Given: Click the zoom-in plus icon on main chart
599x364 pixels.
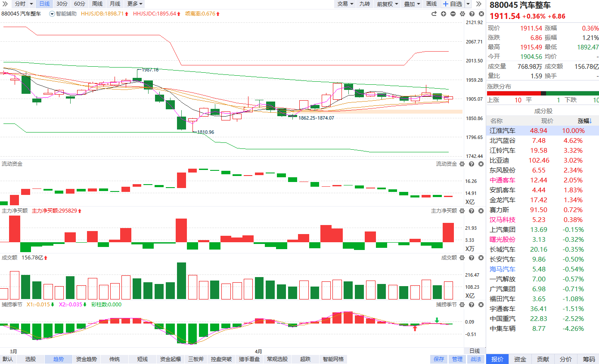Looking at the screenshot, I should (444, 14).
